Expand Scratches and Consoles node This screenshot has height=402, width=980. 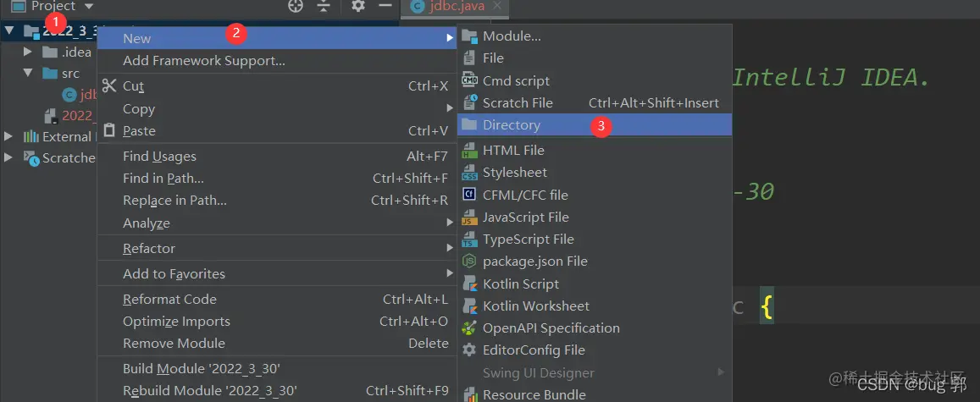click(x=8, y=157)
